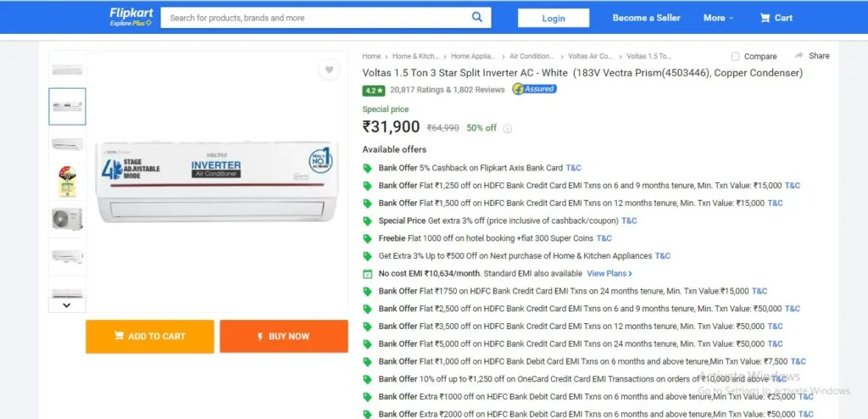Select outdoor unit thumbnail
Viewport: 868px width, 419px height.
67,220
